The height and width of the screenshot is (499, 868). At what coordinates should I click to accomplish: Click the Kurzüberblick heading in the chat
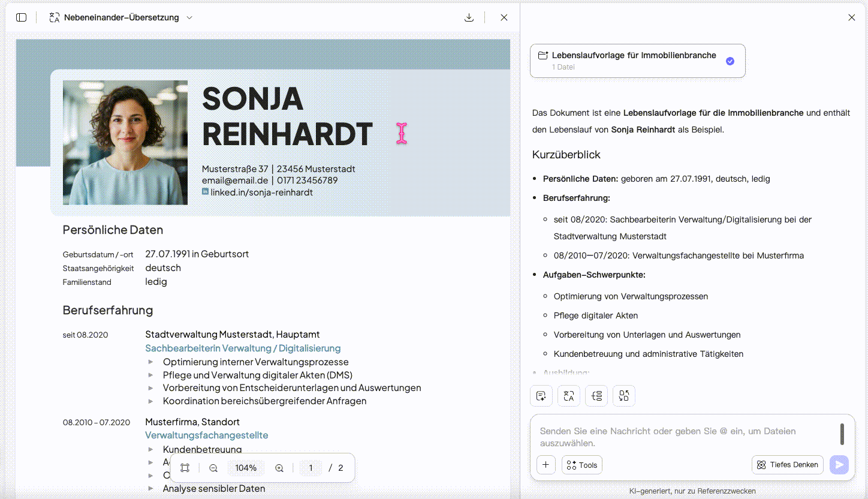pyautogui.click(x=566, y=155)
